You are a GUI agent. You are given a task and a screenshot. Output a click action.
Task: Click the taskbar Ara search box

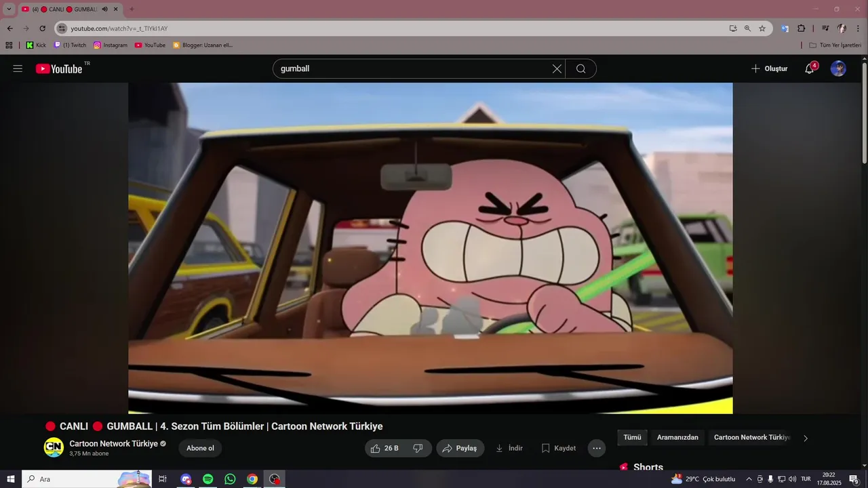point(87,479)
